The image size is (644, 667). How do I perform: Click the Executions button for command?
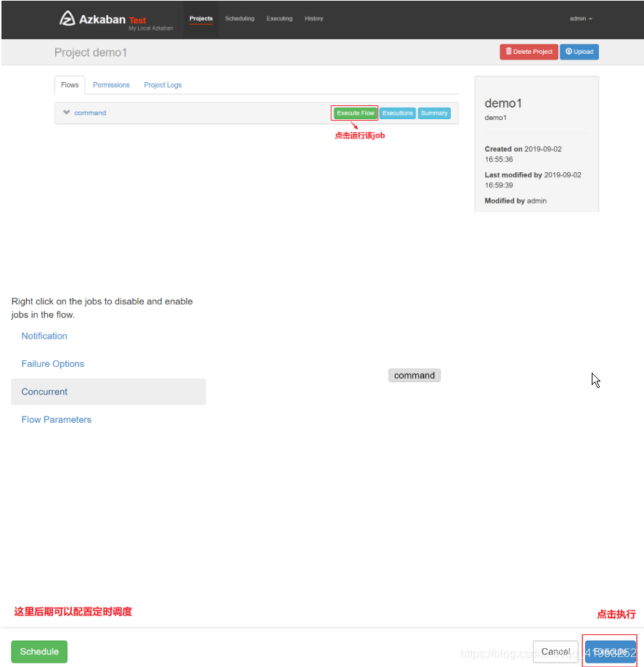click(397, 113)
